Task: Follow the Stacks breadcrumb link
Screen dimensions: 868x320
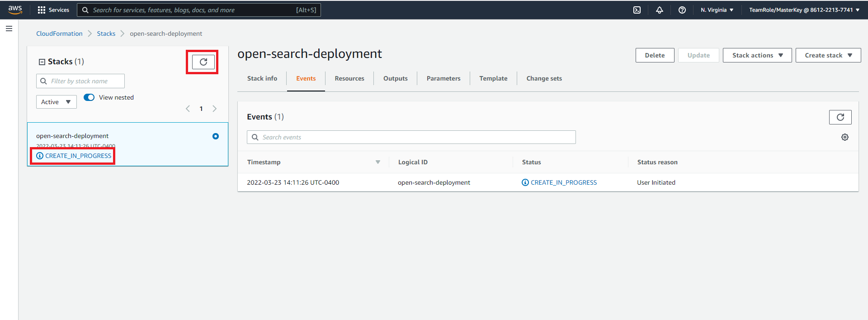Action: coord(106,33)
